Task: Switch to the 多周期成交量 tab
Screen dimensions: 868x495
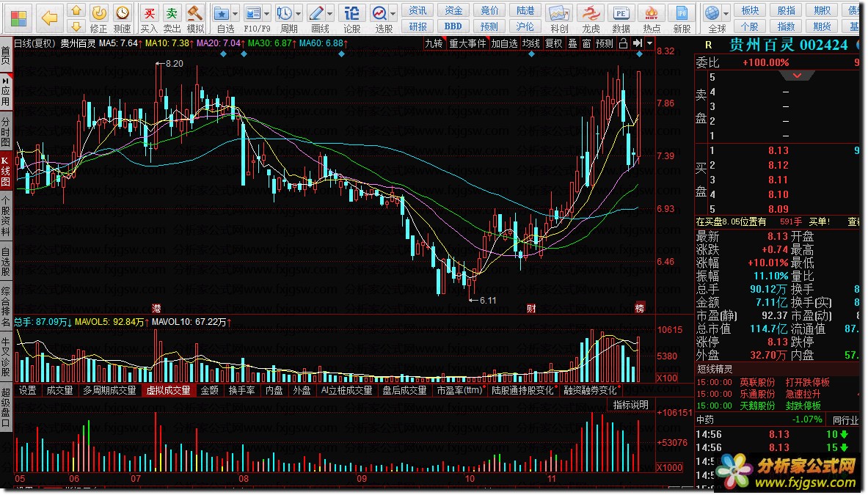Action: click(x=109, y=390)
